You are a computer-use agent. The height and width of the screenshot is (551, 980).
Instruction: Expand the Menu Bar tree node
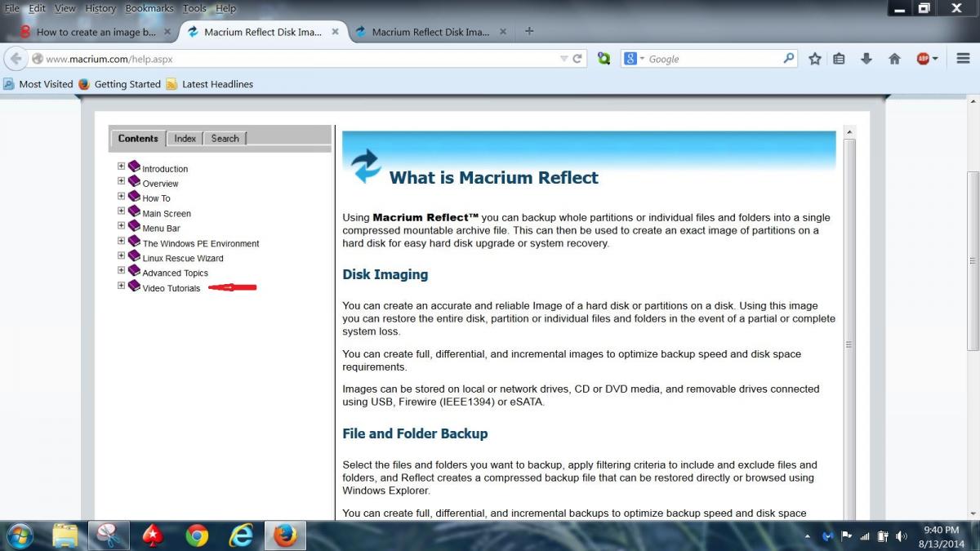121,226
